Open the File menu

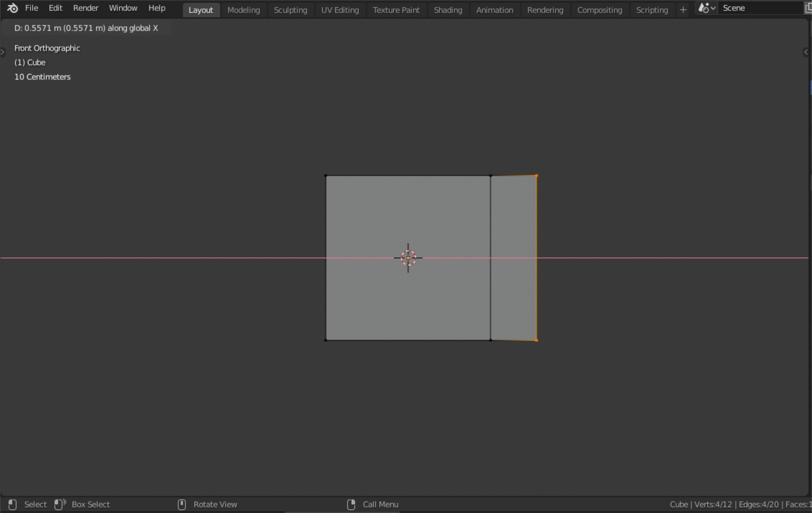click(x=32, y=8)
